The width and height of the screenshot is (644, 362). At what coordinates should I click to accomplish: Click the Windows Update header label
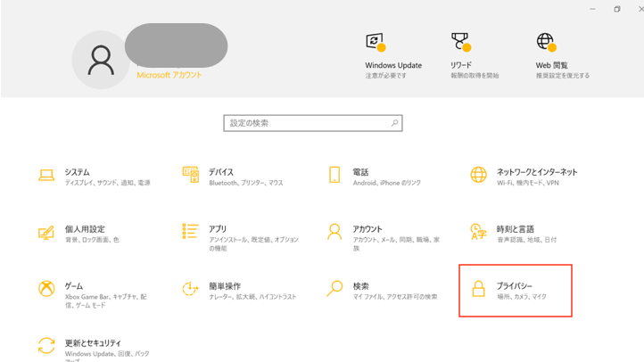(393, 65)
